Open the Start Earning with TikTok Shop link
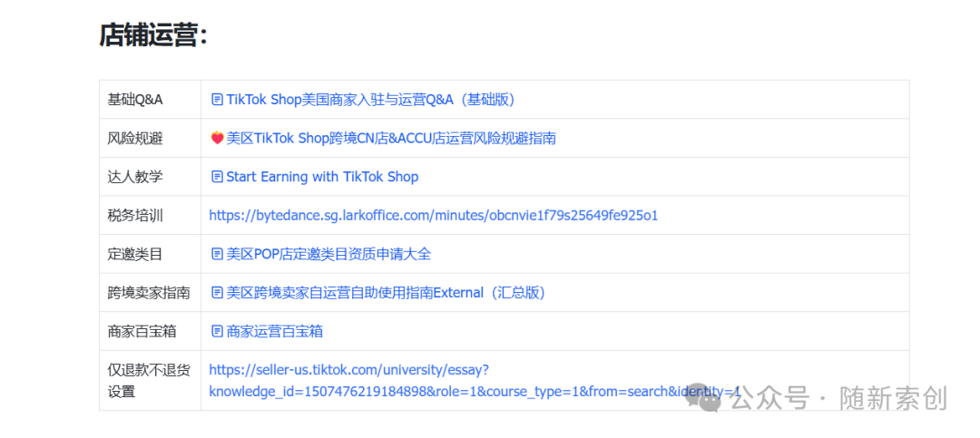The image size is (980, 438). point(322,177)
